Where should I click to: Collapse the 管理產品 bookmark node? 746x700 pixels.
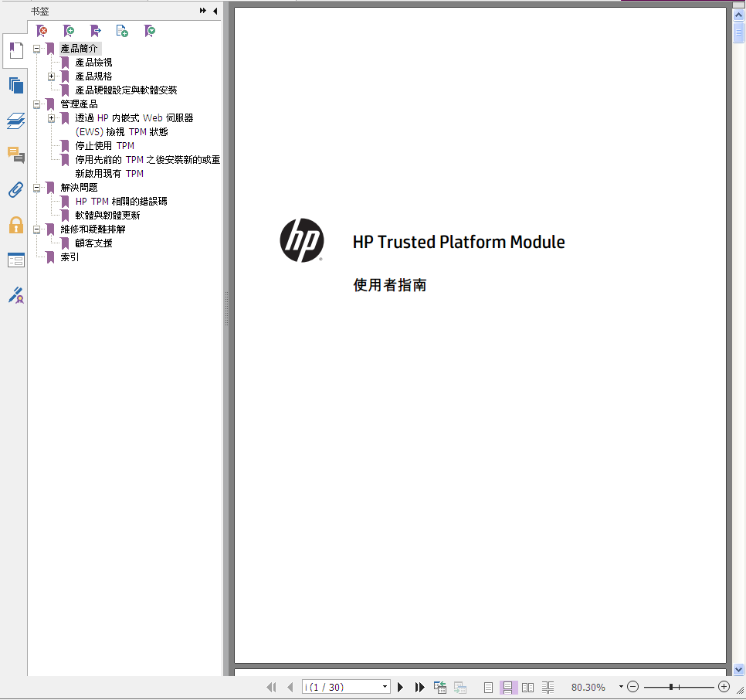[x=36, y=104]
